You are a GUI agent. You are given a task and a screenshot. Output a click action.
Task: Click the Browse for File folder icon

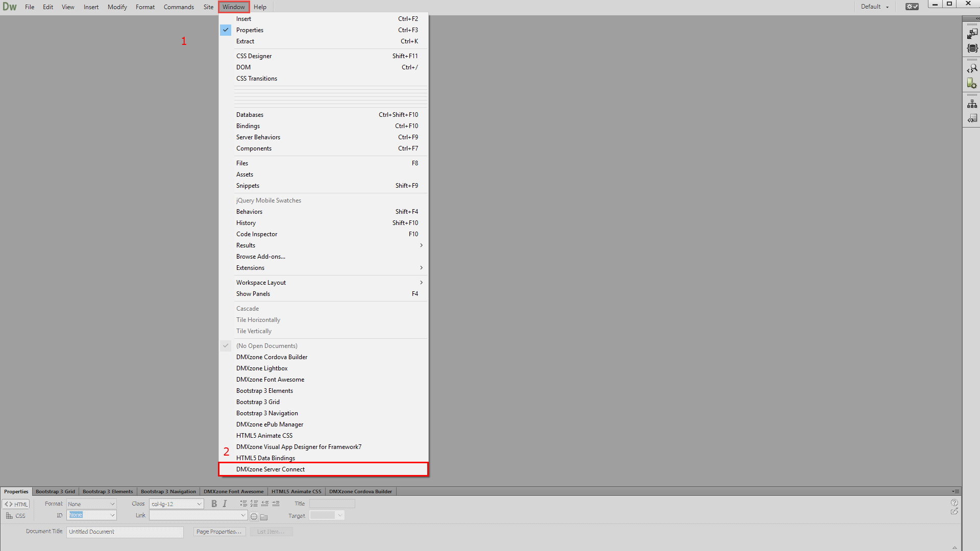tap(264, 517)
